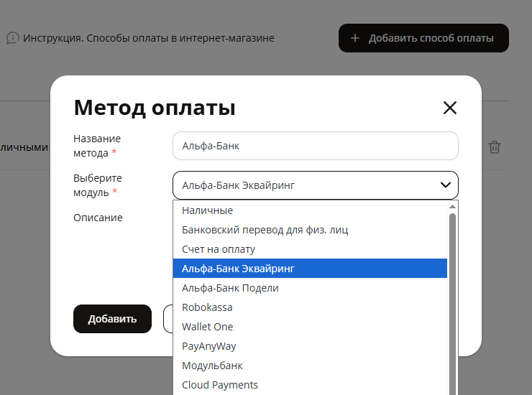This screenshot has height=395, width=532.
Task: Click the Метод оплаты heading
Action: click(155, 108)
